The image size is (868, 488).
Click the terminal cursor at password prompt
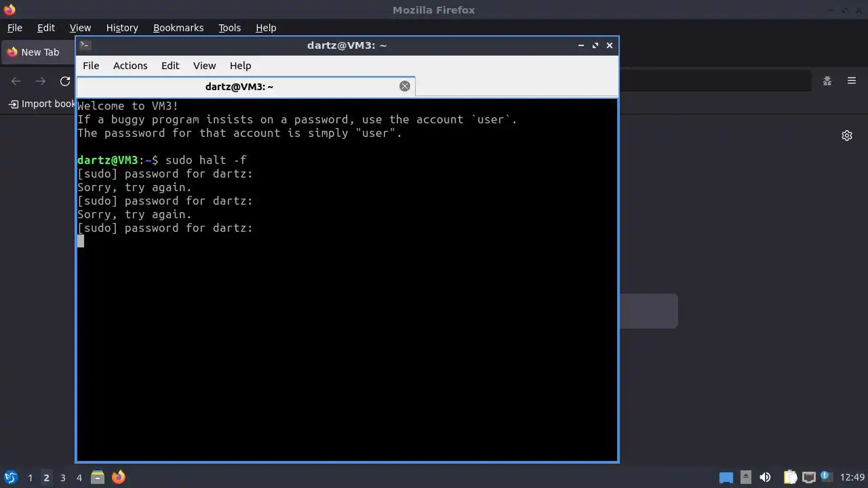[81, 241]
